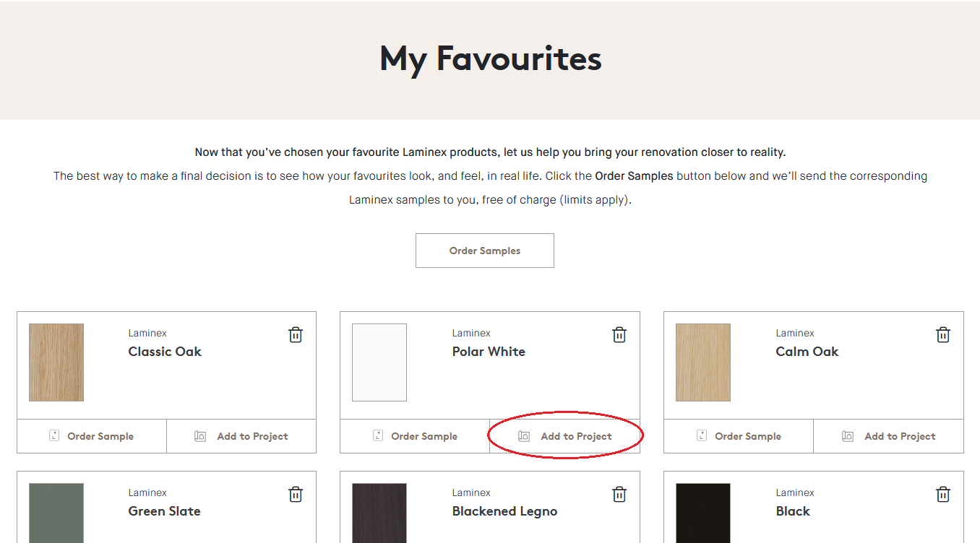Image resolution: width=980 pixels, height=543 pixels.
Task: Order a sample of Polar White
Action: 415,435
